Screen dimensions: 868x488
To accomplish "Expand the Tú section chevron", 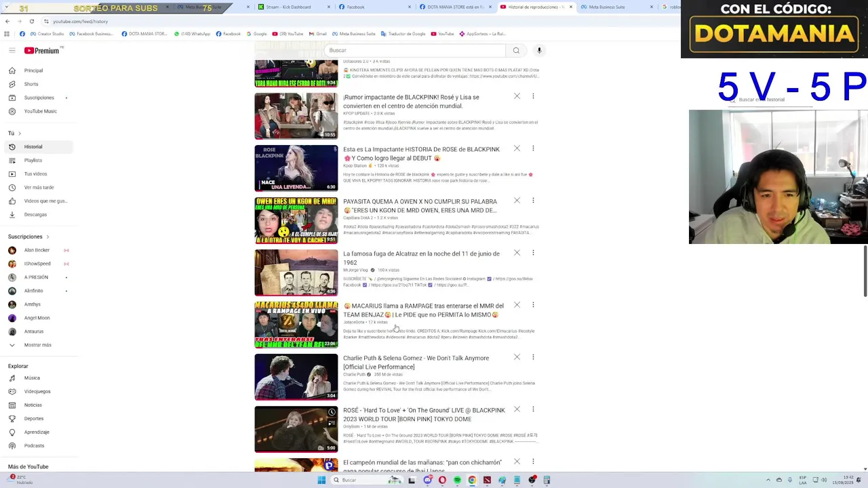I will point(20,133).
